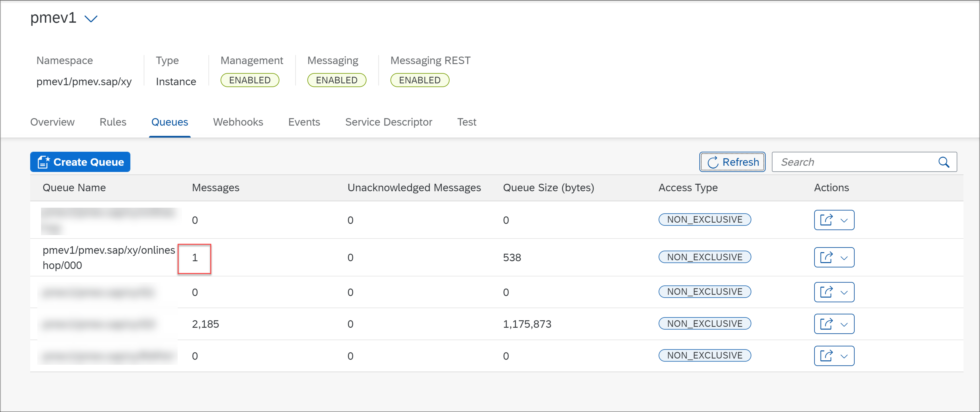Expand actions chevron for onlineshop/000 queue
Viewport: 980px width, 412px height.
click(844, 258)
